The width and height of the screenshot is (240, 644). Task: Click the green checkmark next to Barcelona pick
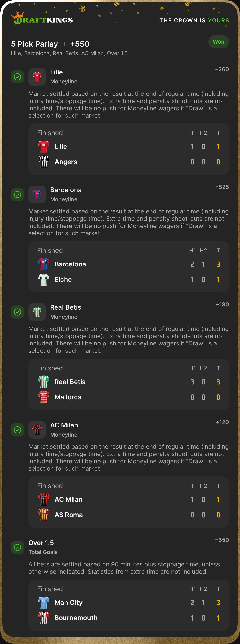(17, 195)
